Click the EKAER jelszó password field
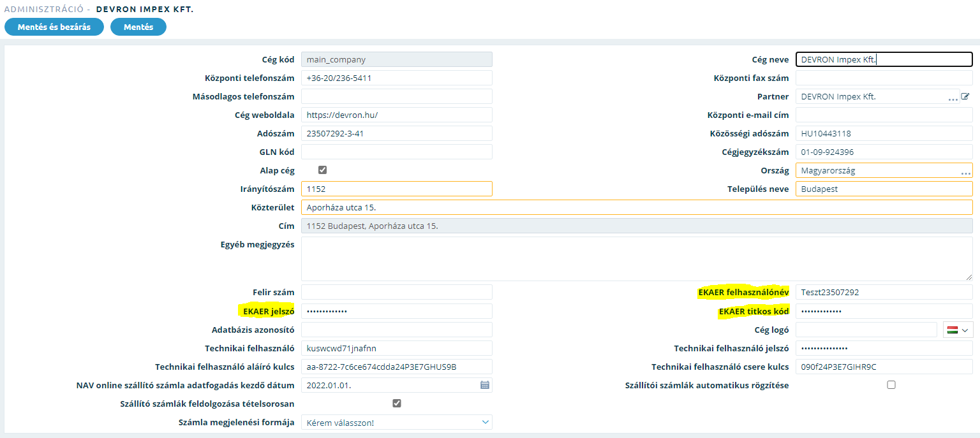Viewport: 980px width, 438px height. pyautogui.click(x=397, y=310)
